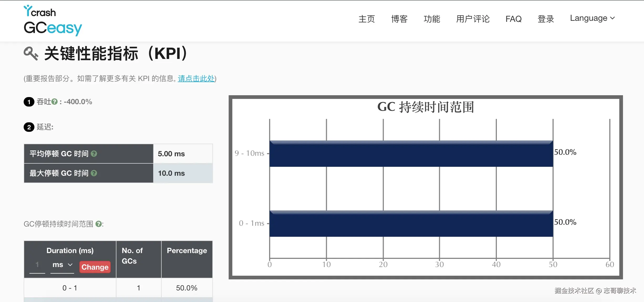Click help icon next to GC停顿持续时间范围
Screen dimensions: 644x302
pos(99,224)
